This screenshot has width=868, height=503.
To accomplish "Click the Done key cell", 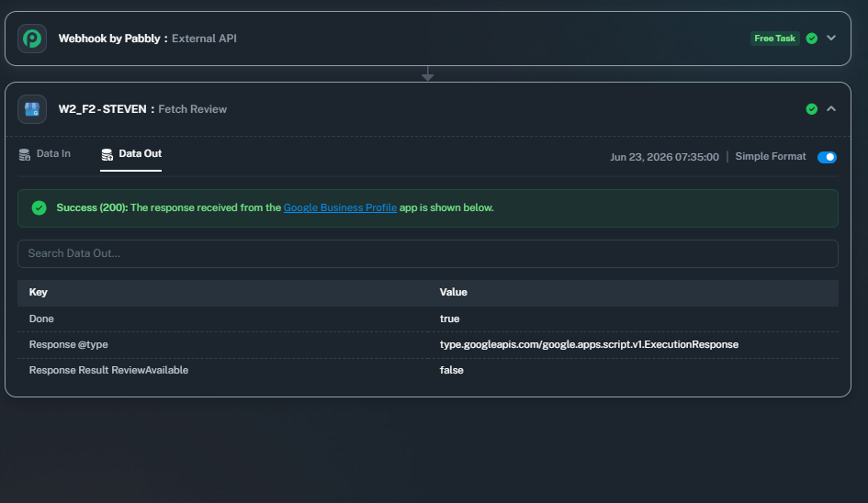I will click(x=41, y=319).
